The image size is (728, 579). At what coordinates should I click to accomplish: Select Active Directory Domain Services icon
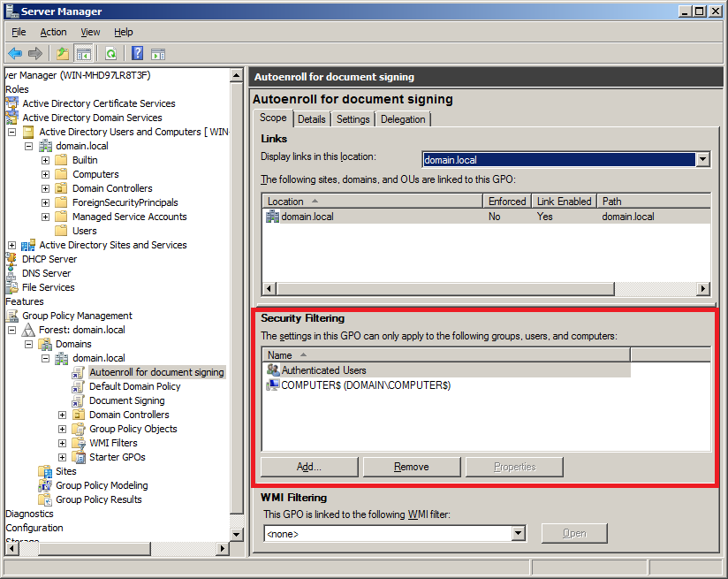(x=12, y=117)
